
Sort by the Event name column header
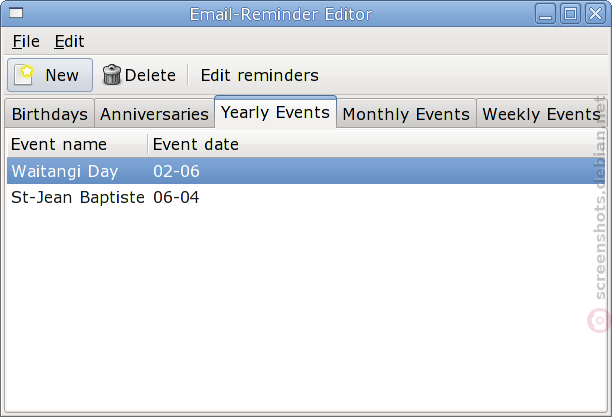pos(77,144)
